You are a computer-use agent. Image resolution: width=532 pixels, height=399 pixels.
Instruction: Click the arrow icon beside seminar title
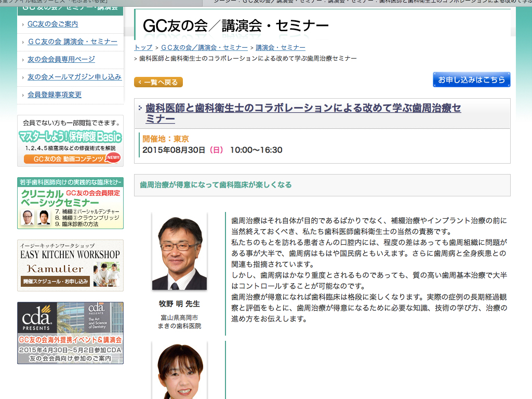[140, 108]
